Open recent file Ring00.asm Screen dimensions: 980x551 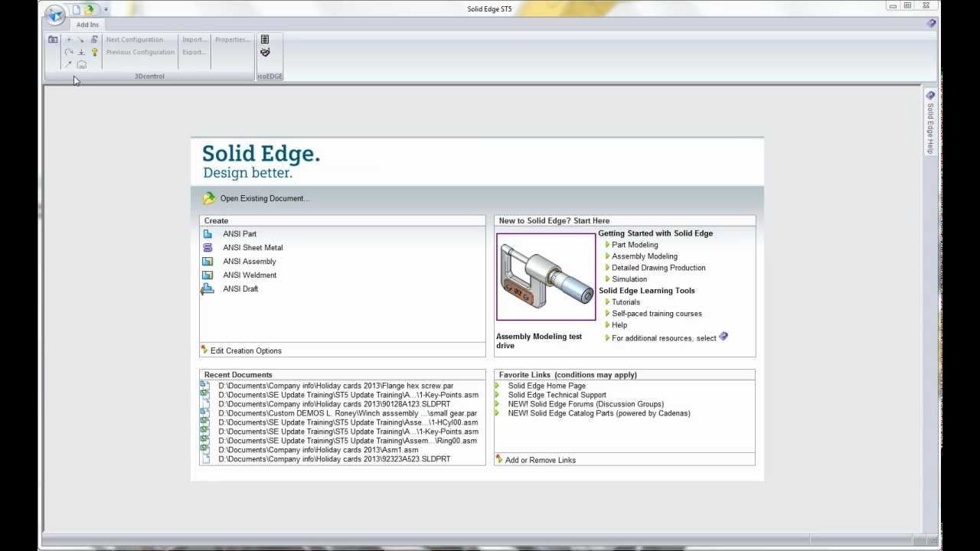(x=347, y=441)
